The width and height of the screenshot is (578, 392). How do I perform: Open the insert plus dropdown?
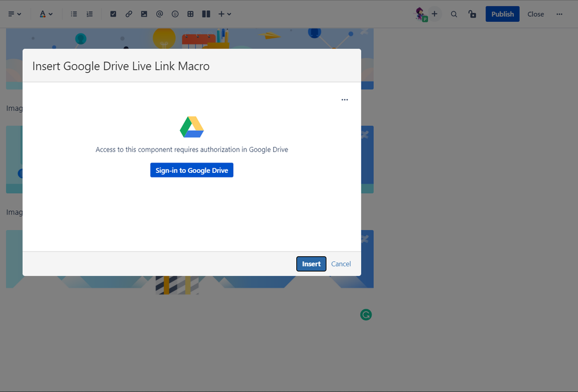[224, 14]
